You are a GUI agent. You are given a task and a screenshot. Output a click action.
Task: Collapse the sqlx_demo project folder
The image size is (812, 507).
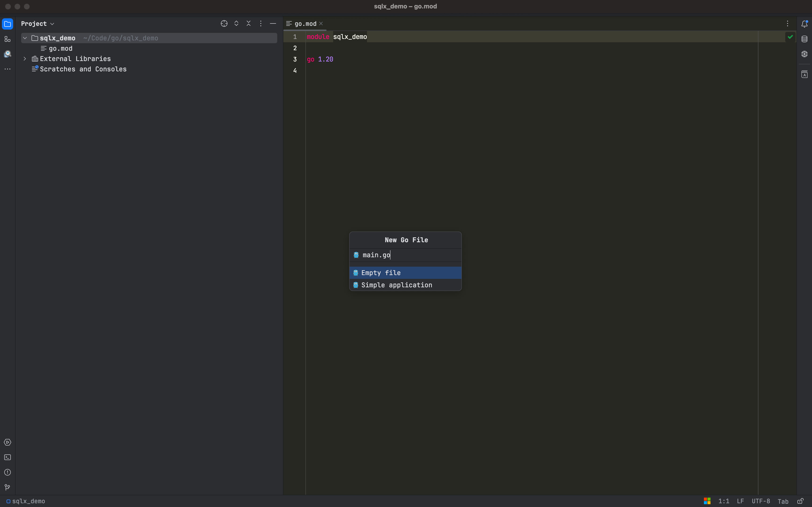point(25,38)
